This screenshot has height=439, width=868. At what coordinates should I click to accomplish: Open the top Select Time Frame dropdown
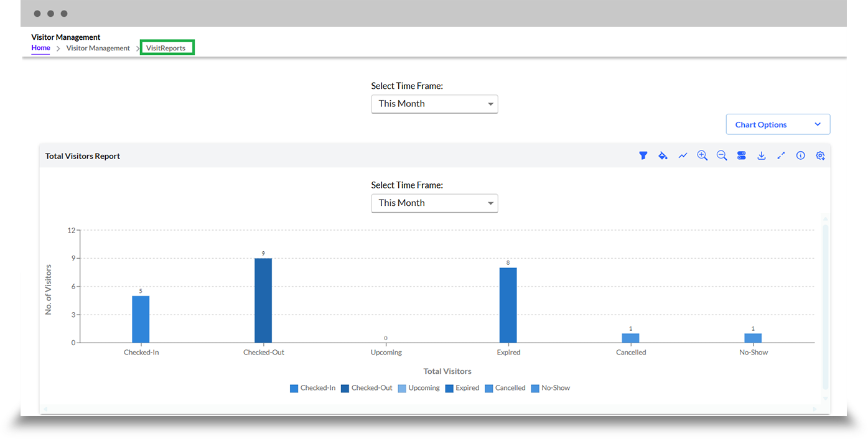[434, 104]
